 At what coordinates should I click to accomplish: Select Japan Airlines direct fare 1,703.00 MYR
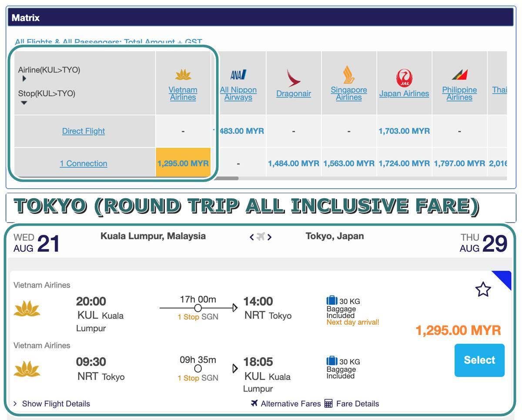point(404,131)
